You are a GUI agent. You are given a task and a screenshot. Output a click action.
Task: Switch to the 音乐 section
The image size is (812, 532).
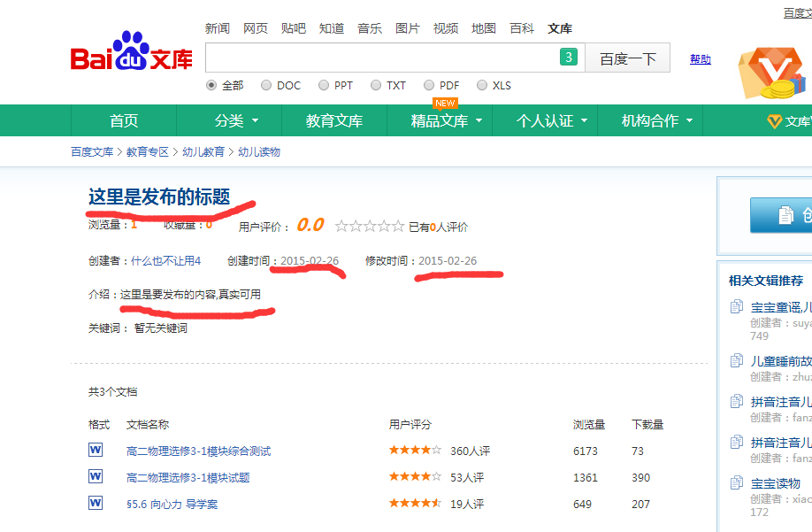click(x=369, y=27)
